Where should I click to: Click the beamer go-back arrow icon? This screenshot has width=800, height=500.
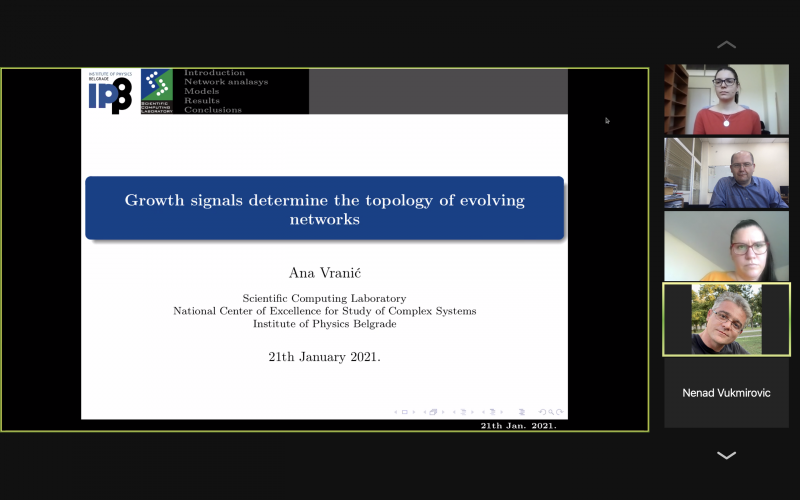(x=543, y=411)
